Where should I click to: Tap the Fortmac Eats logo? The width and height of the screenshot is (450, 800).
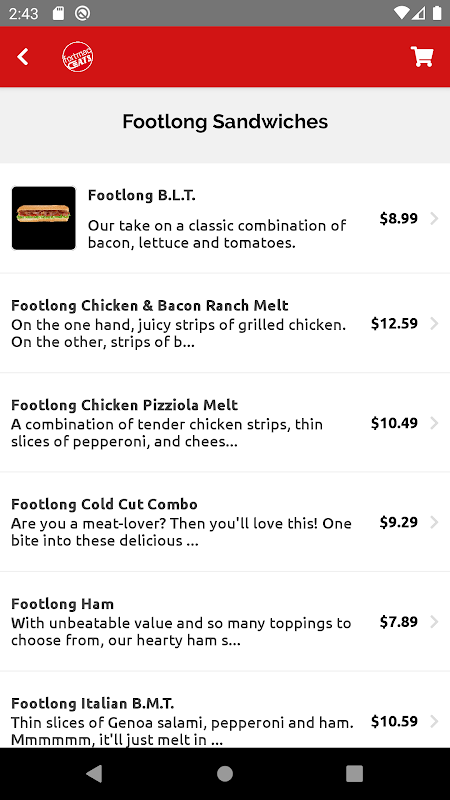78,57
